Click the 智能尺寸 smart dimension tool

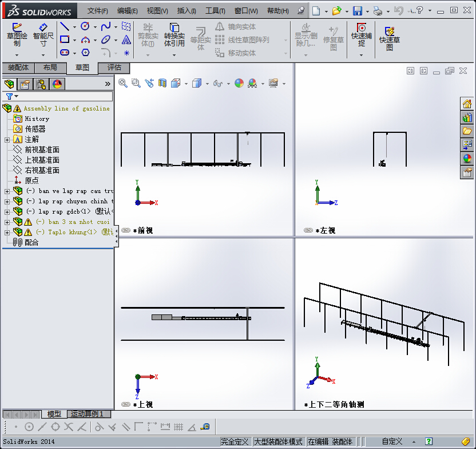click(43, 34)
